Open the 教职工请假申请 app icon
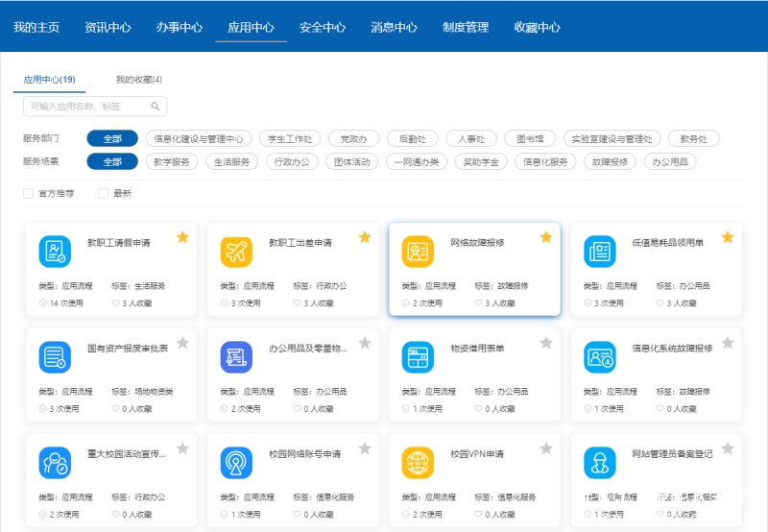 tap(55, 252)
